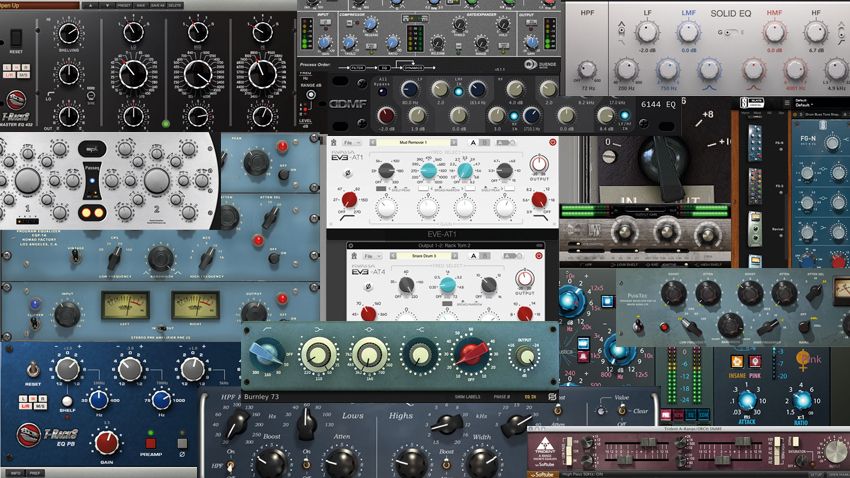Screen dimensions: 850x478
Task: Click the teal frequency knob in EVE-AT4
Action: (x=448, y=285)
